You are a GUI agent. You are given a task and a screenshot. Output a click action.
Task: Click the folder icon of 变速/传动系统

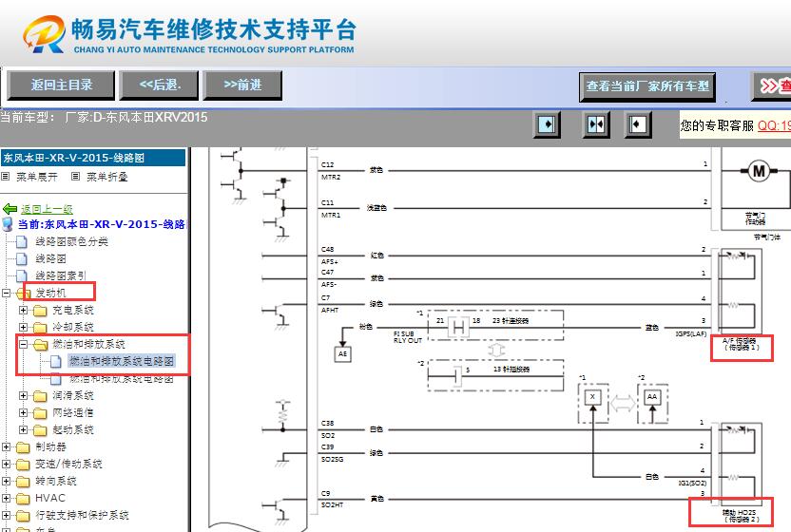pos(23,465)
